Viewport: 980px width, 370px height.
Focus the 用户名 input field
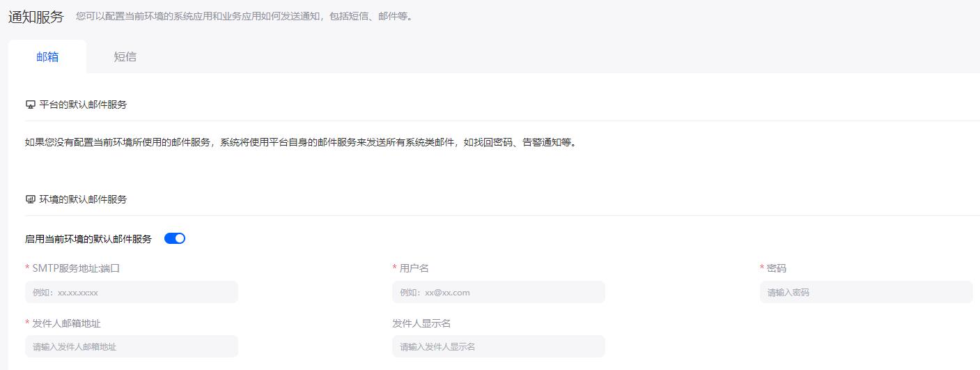point(499,292)
